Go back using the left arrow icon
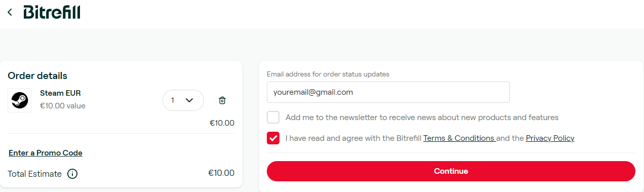The height and width of the screenshot is (192, 644). coord(10,12)
